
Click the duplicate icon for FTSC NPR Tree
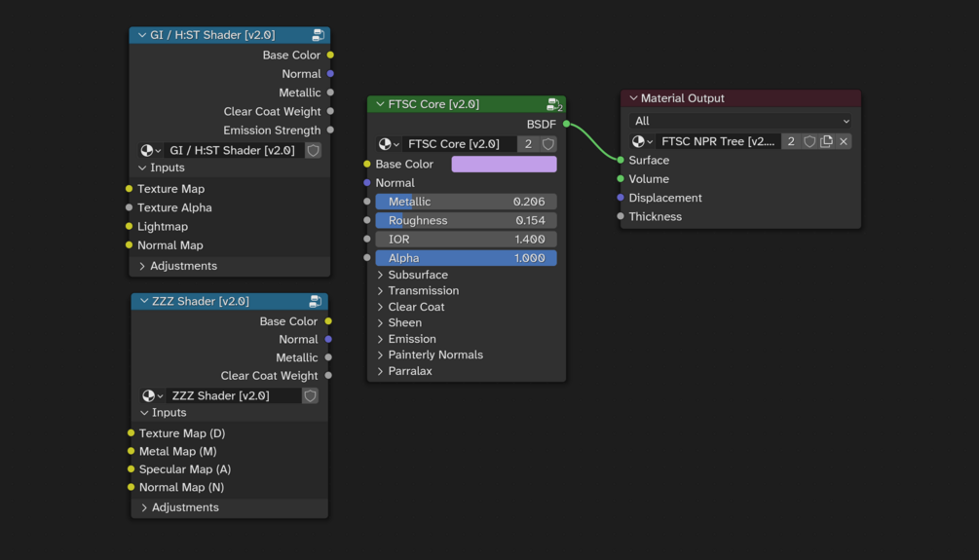(826, 142)
